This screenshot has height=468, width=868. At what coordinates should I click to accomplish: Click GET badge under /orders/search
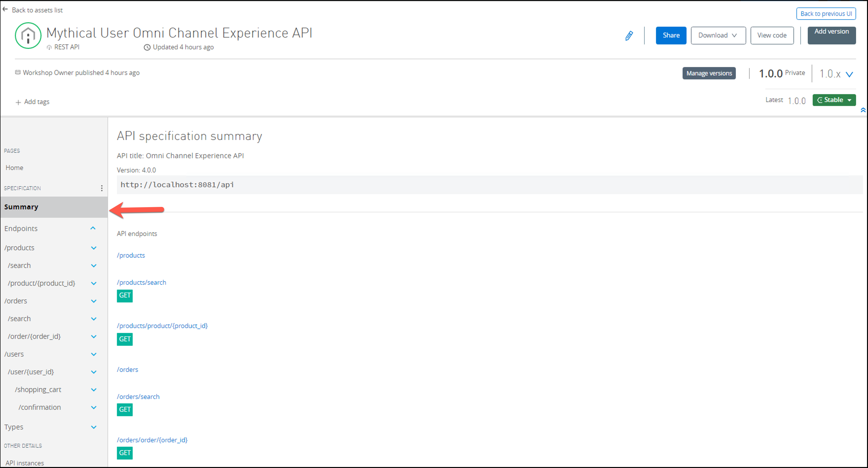tap(125, 410)
